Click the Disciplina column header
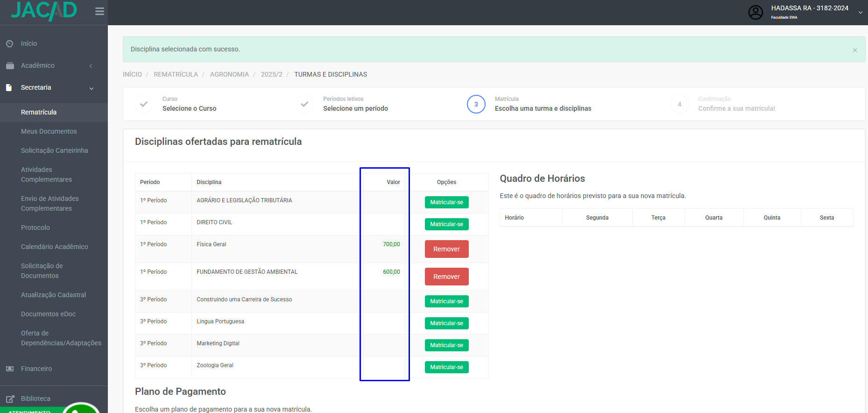The image size is (868, 413). click(x=209, y=182)
